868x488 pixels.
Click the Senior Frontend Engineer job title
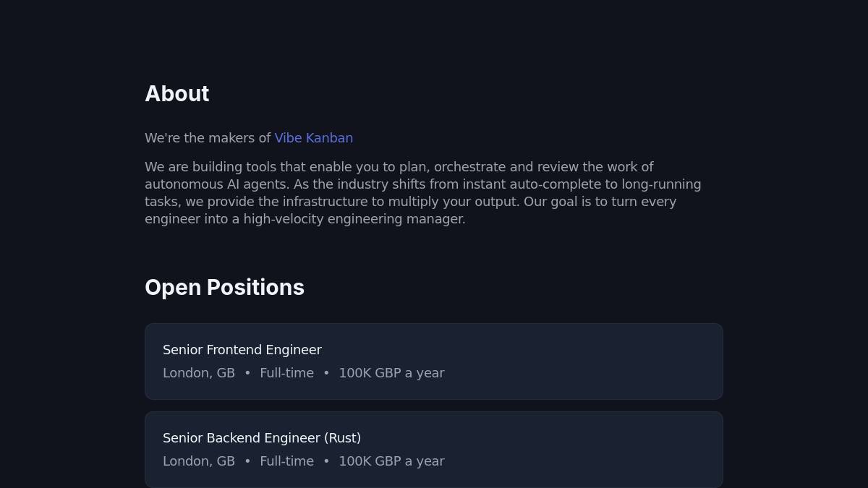pos(242,350)
